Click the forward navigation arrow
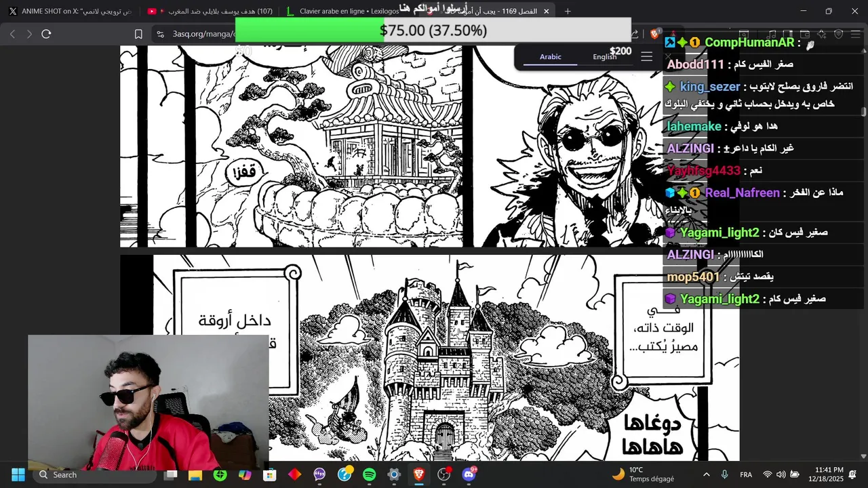 click(x=29, y=34)
